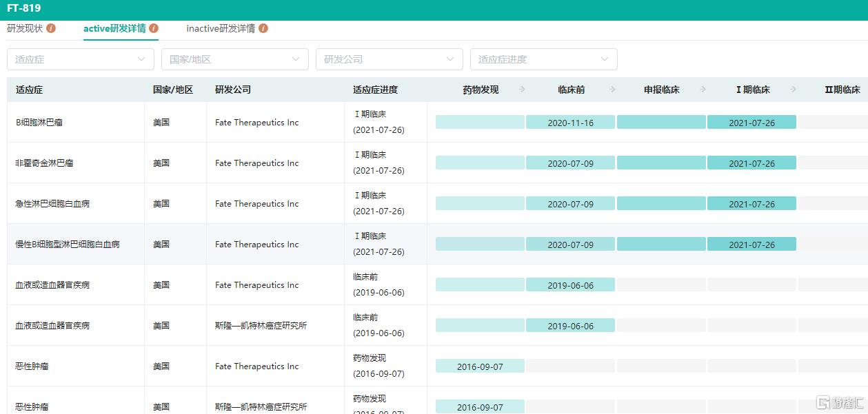The height and width of the screenshot is (414, 868).
Task: Open inactive研发详情 tab
Action: tap(221, 28)
